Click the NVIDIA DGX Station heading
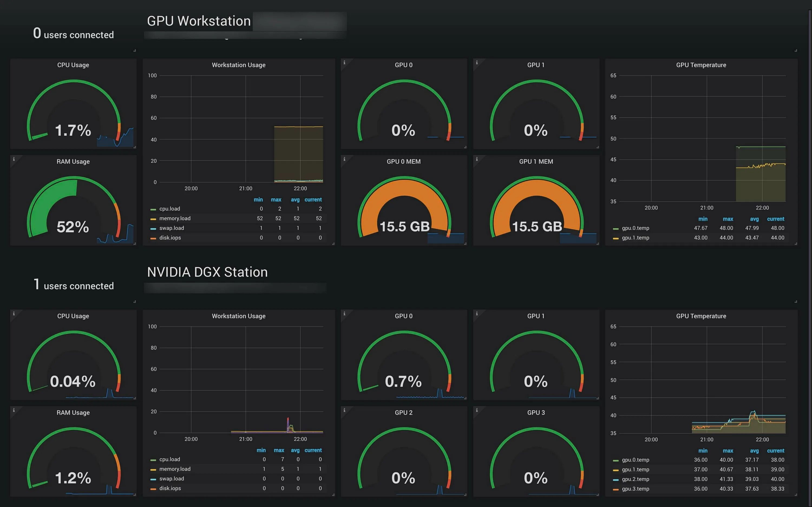The width and height of the screenshot is (812, 507). point(207,272)
